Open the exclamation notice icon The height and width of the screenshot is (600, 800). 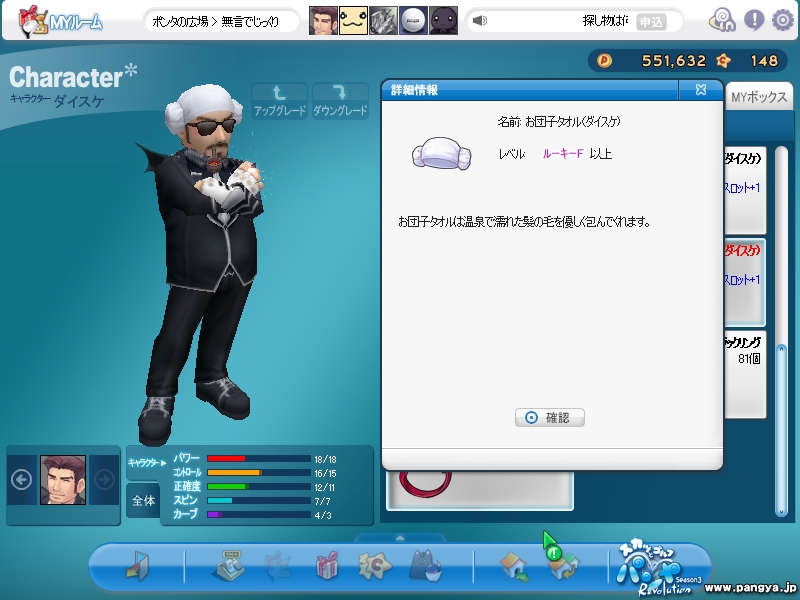754,20
